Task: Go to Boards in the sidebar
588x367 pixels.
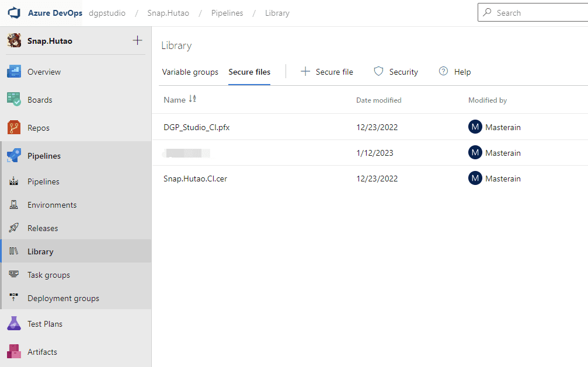Action: pos(40,100)
